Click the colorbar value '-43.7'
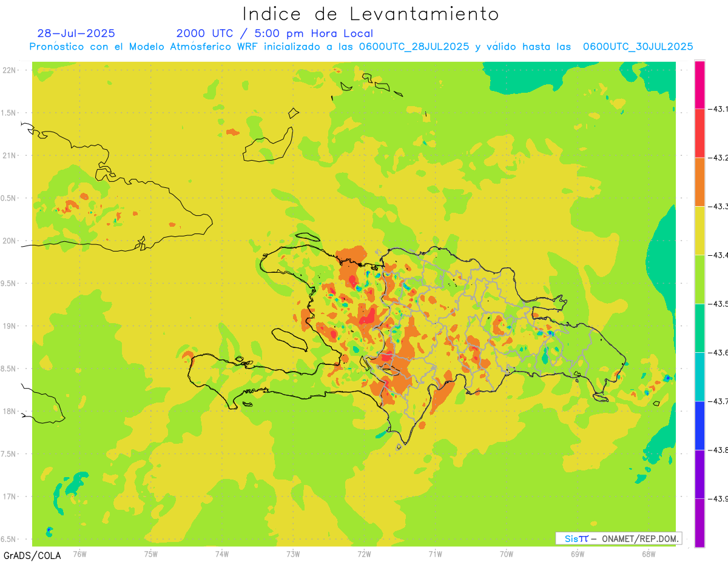728x562 pixels. (x=719, y=401)
